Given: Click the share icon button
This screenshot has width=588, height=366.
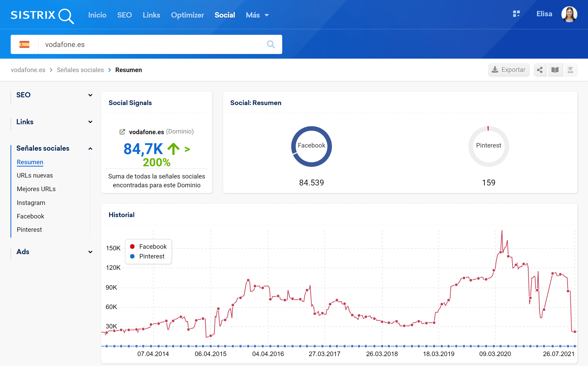Looking at the screenshot, I should point(540,70).
